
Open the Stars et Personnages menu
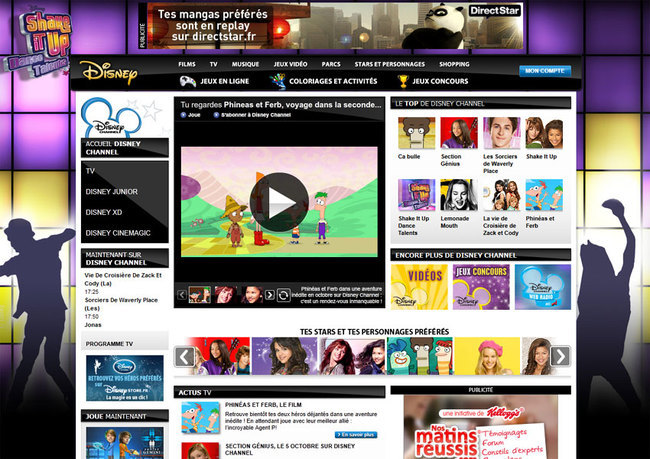(390, 64)
